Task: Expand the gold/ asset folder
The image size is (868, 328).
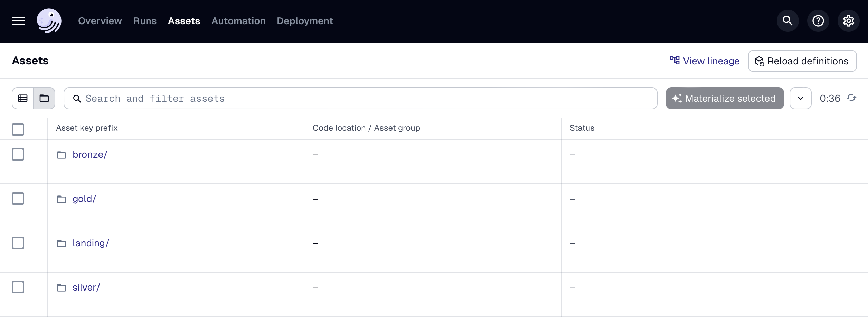Action: (84, 199)
